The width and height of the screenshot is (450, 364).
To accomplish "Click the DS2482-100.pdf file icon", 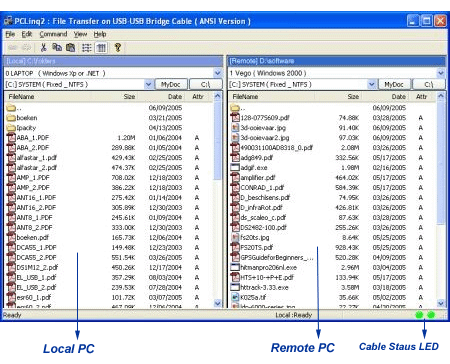I will pyautogui.click(x=235, y=228).
